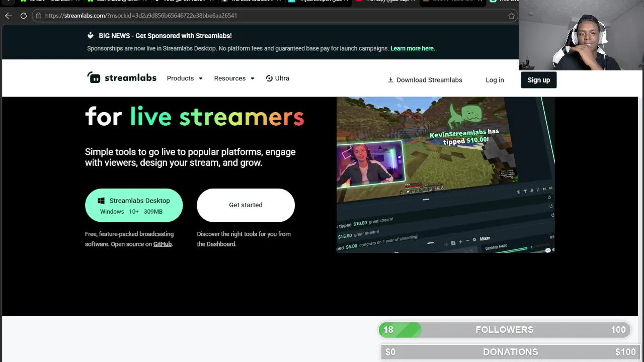
Task: Reload the page with the refresh icon
Action: click(23, 16)
